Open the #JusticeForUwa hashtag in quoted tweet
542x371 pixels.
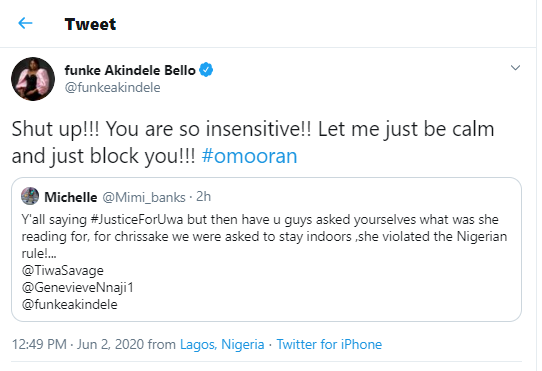(x=137, y=220)
